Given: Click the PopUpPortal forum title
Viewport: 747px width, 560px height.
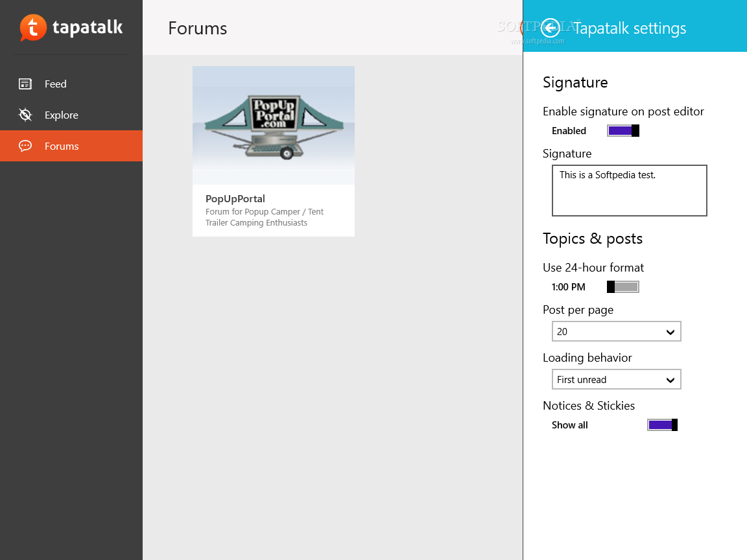Looking at the screenshot, I should [235, 198].
